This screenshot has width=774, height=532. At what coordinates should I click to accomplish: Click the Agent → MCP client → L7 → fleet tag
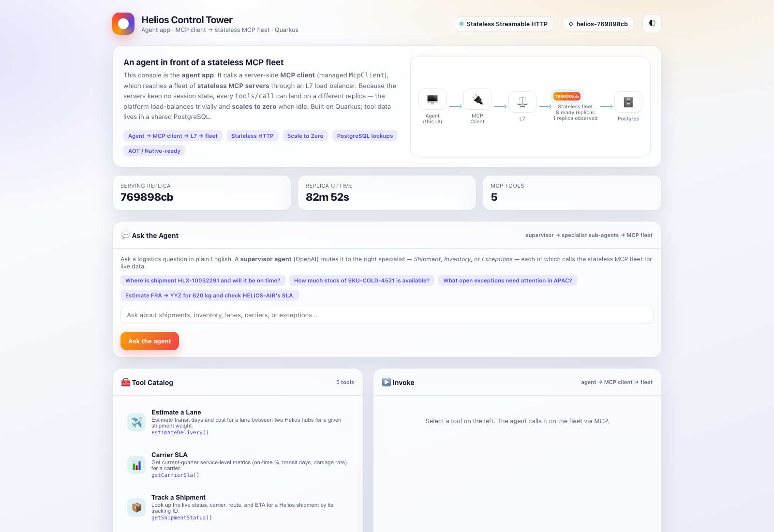tap(173, 136)
